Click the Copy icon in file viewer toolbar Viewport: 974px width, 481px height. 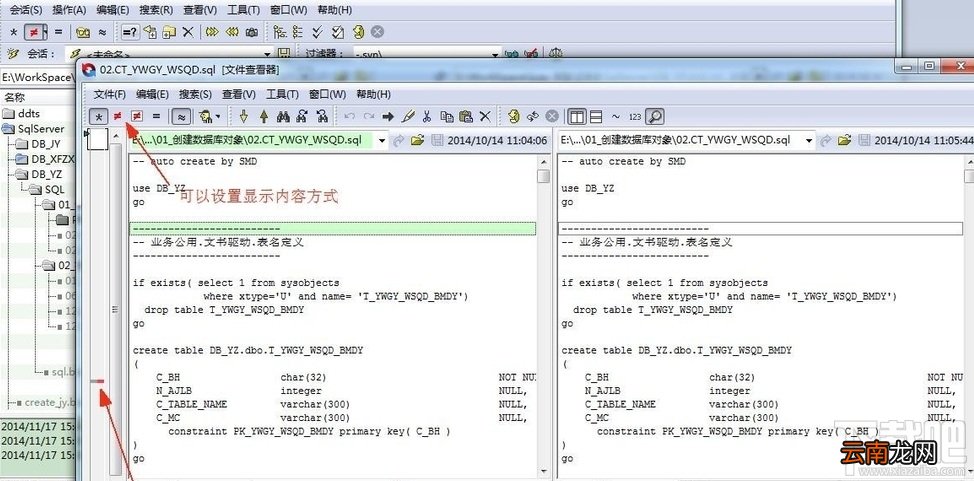coord(447,116)
